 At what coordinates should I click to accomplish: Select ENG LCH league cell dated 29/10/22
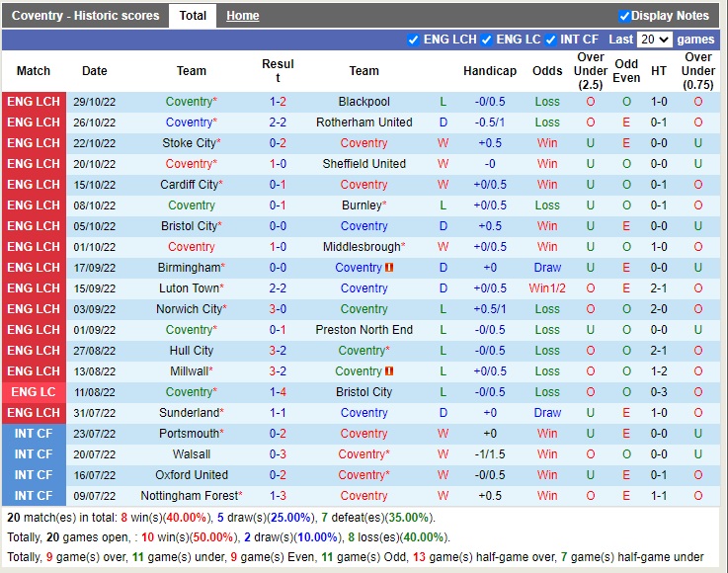click(x=34, y=102)
